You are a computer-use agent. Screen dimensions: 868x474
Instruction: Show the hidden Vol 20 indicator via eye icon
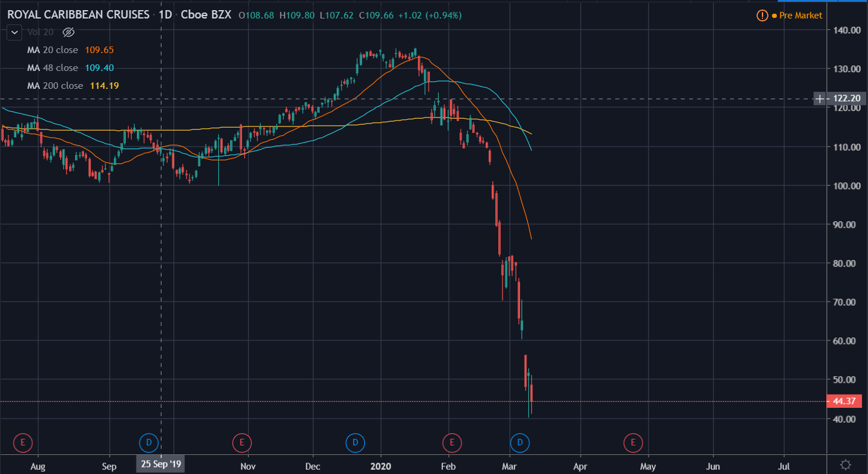pos(68,32)
